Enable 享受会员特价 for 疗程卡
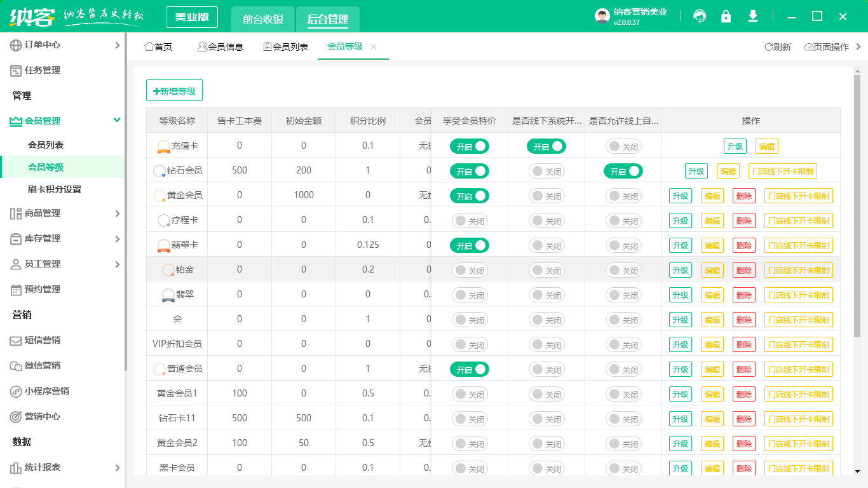Screen dimensions: 868x488 click(469, 220)
